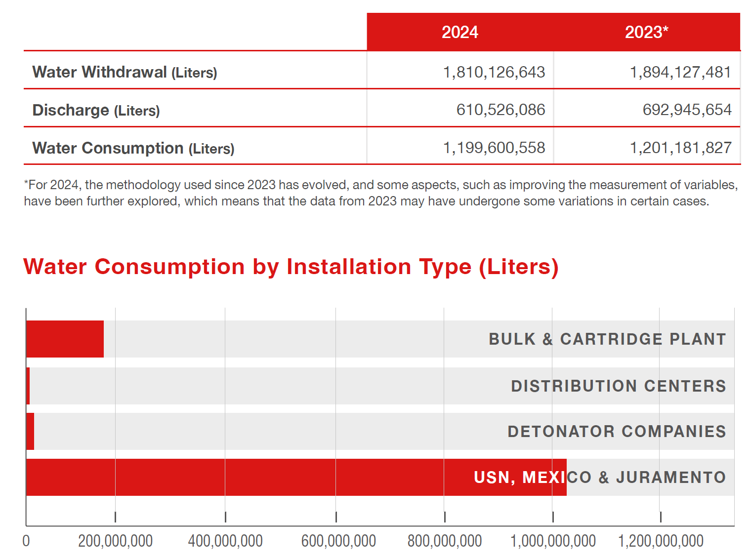Screen dimensions: 750x560
Task: Click the axis label 1,000,000,000
Action: click(x=553, y=541)
